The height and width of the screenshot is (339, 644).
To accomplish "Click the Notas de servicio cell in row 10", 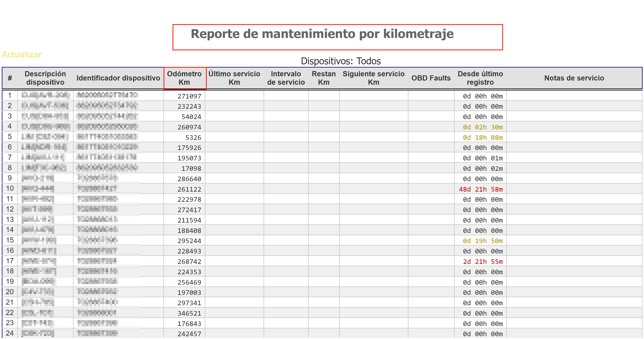I will click(x=574, y=189).
